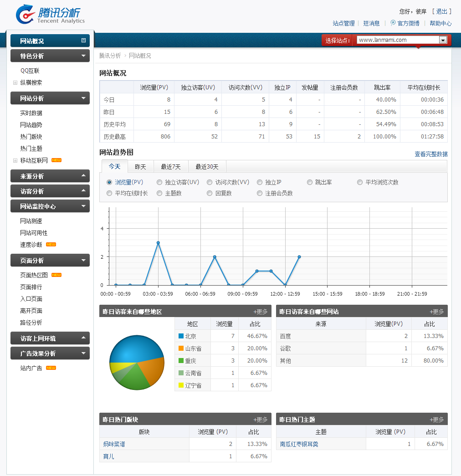The image size is (461, 476).
Task: Click the NEW badge next to 站内广告
Action: click(x=51, y=368)
